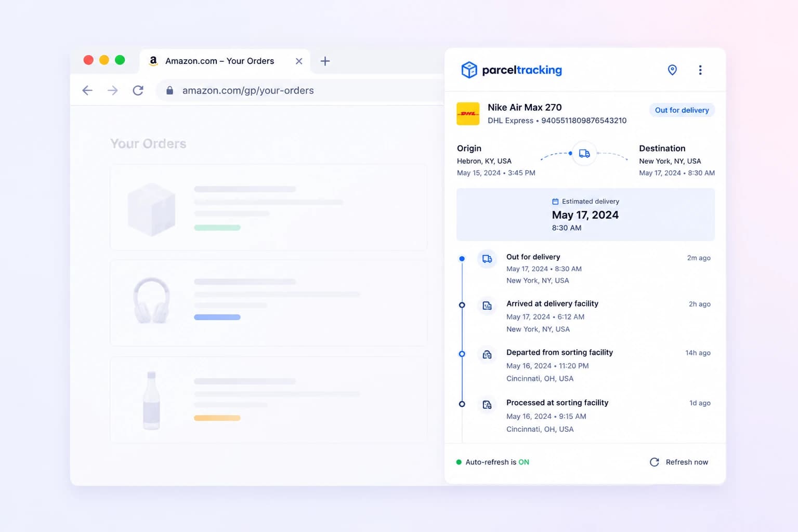
Task: Select the Departed from sorting facility timeline dot
Action: (462, 354)
